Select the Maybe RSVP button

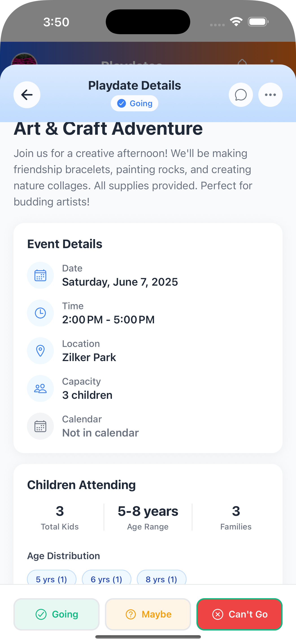[148, 614]
